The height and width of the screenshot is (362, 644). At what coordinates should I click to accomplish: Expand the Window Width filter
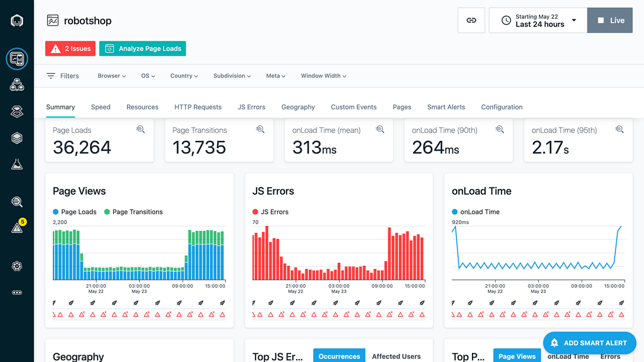click(x=323, y=75)
